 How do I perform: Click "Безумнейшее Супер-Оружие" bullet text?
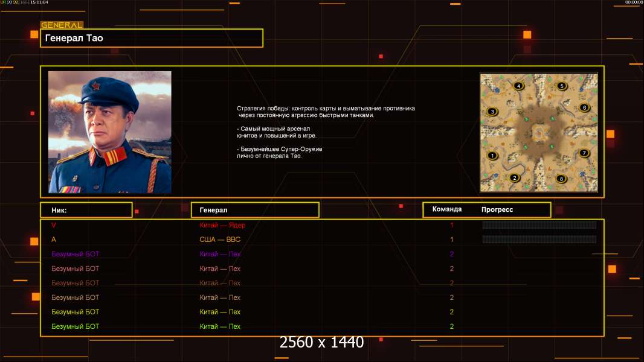tap(279, 149)
